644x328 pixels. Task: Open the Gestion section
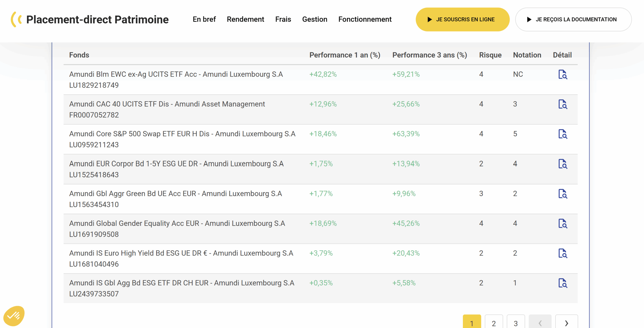315,19
